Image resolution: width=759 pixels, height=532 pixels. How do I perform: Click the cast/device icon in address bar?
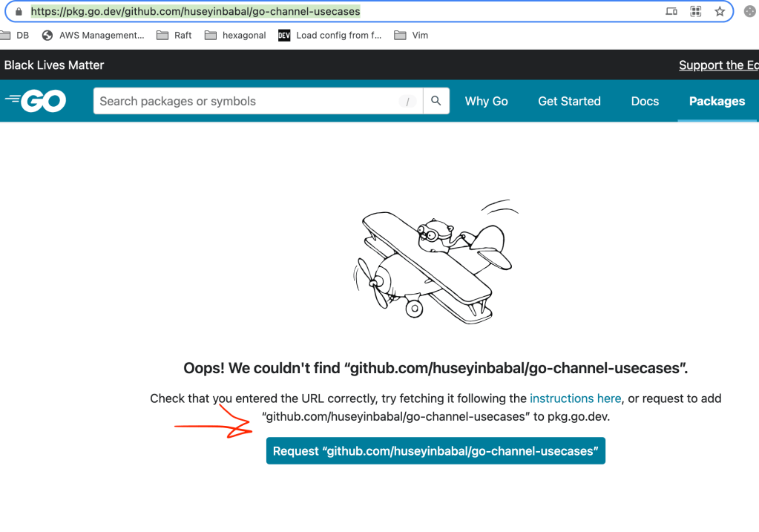(671, 12)
